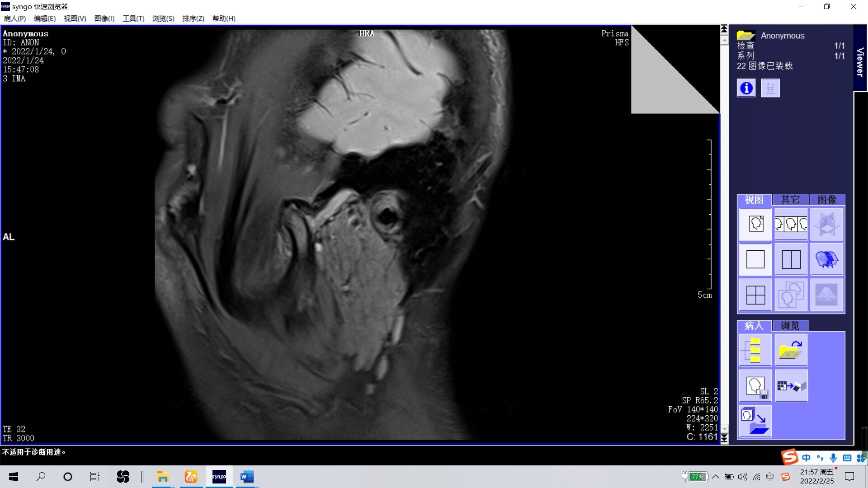Click the Anonymous patient name in side panel
The height and width of the screenshot is (488, 868).
coord(783,35)
